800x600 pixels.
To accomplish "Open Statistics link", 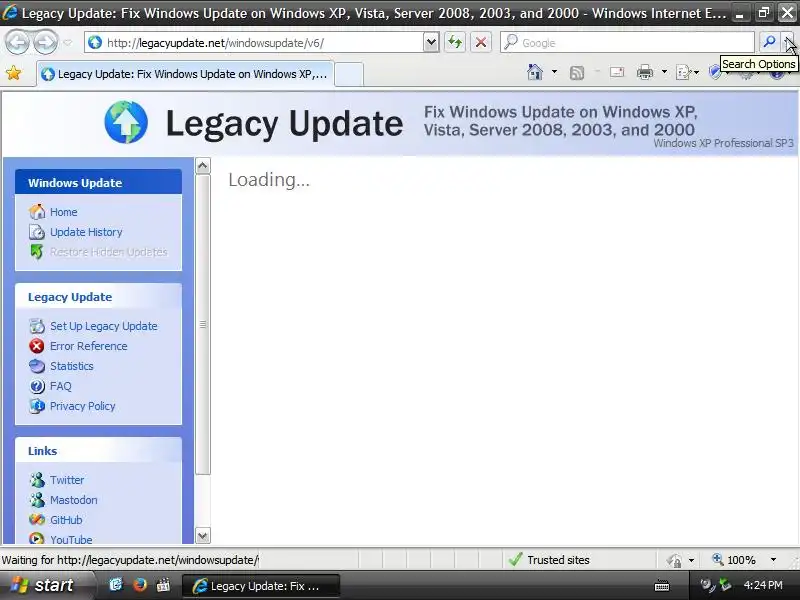I will [x=71, y=366].
